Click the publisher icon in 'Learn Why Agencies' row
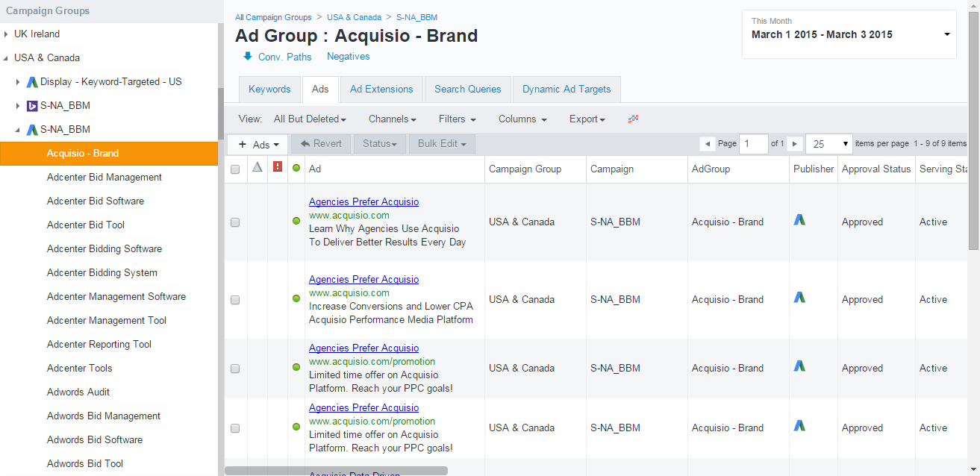Viewport: 980px width, 476px height. tap(799, 220)
